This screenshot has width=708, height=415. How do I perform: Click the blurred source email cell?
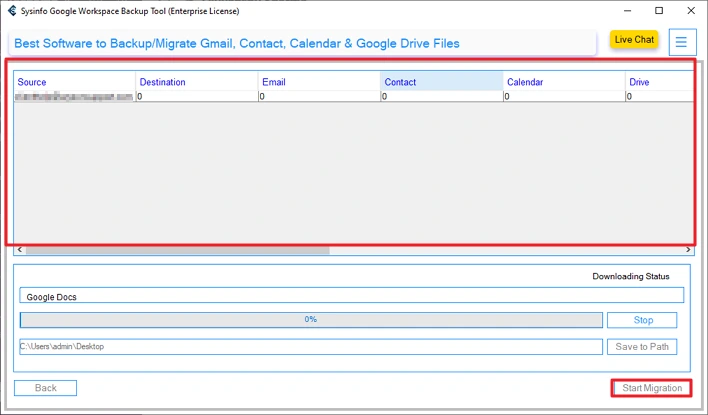75,97
